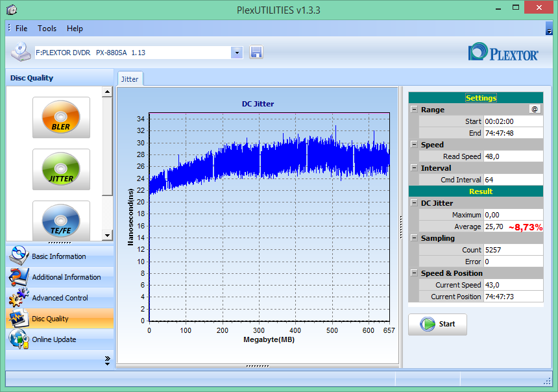Click the disc test list scroll down arrow
This screenshot has width=558, height=392.
point(107,236)
